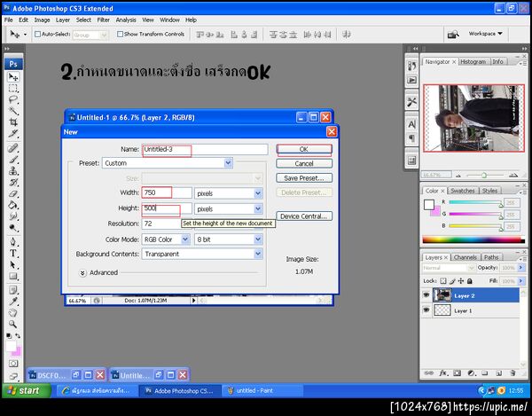
Task: Adjust the R red color slider
Action: 501,204
